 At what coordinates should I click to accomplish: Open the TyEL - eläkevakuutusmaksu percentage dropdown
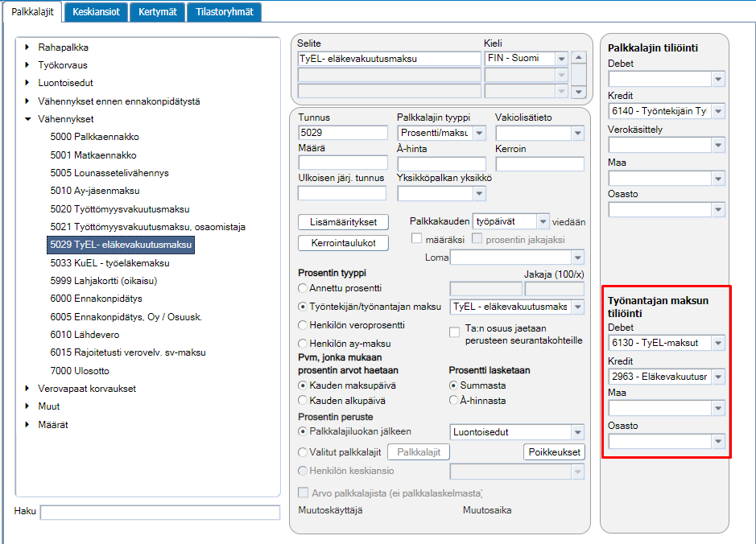pos(577,307)
